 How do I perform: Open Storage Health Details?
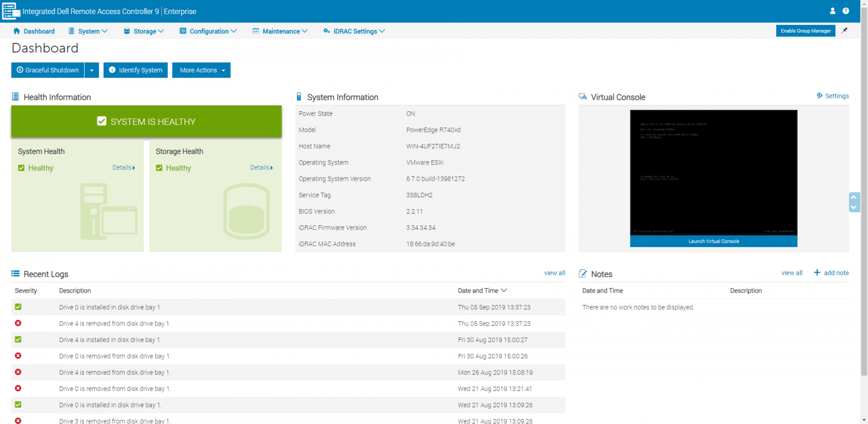click(261, 168)
